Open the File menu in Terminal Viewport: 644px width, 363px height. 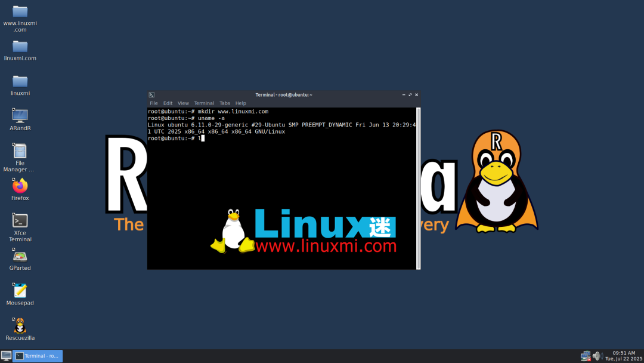[154, 103]
